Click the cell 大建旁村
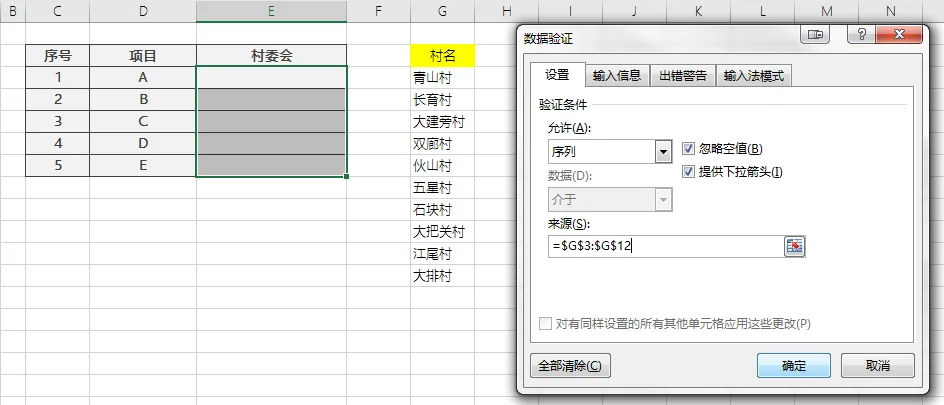Screen dimensions: 944x405 442,122
